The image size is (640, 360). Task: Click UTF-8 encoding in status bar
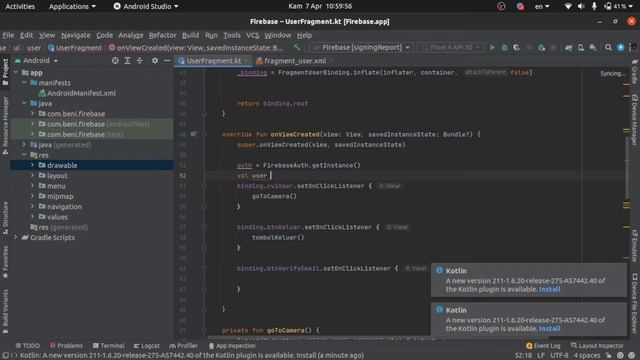pyautogui.click(x=559, y=356)
